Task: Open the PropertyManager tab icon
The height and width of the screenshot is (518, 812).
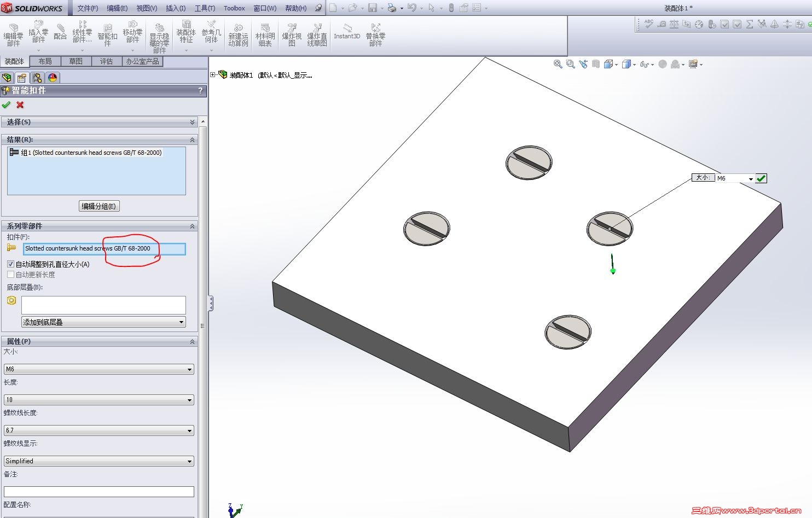Action: pos(22,78)
